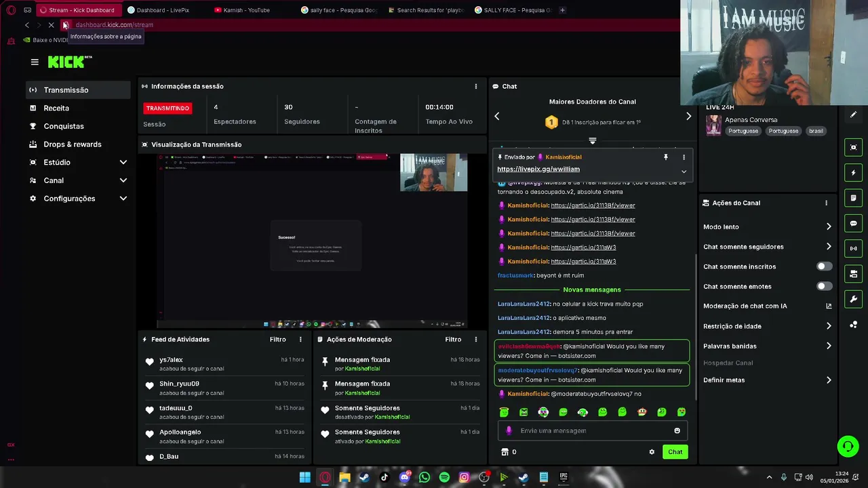The height and width of the screenshot is (488, 868).
Task: Click the stream preview thumbnail
Action: (x=312, y=241)
